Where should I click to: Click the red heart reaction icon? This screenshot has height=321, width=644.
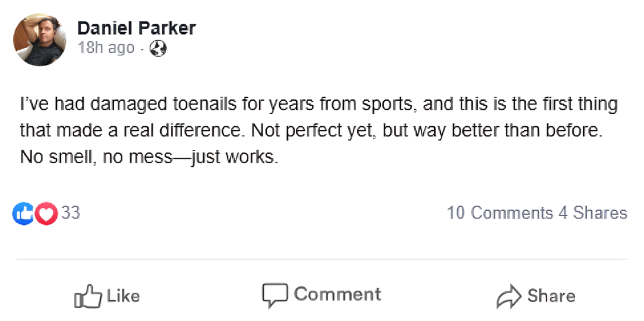(x=46, y=213)
